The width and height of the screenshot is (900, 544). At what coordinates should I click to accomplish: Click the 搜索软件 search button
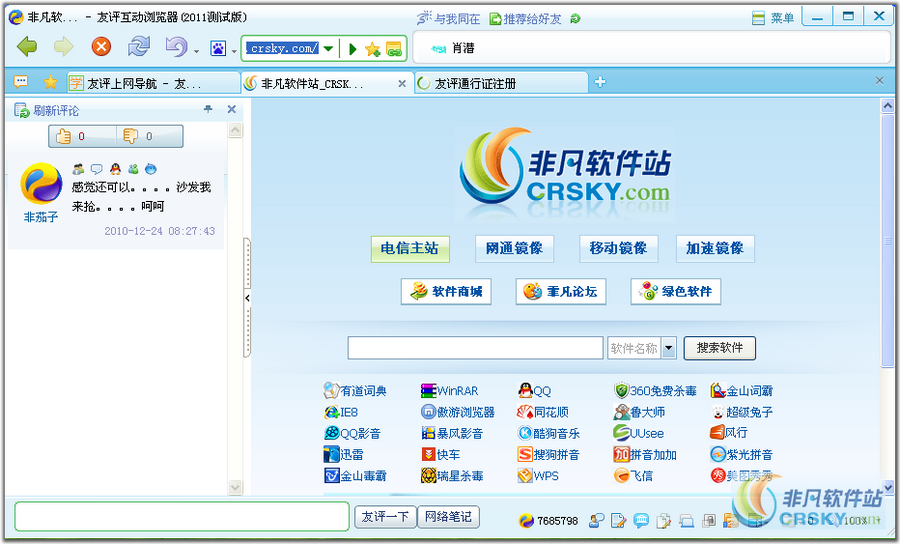point(720,348)
